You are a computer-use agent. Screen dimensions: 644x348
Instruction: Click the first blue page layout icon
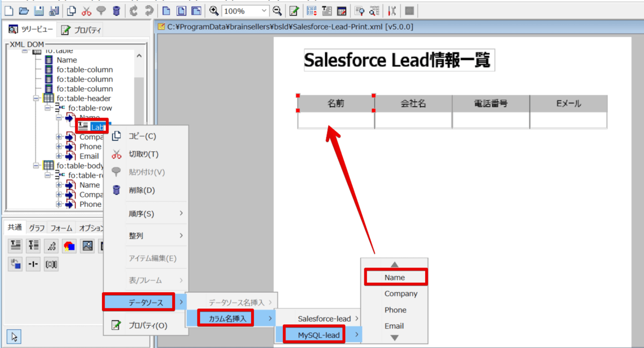point(166,10)
